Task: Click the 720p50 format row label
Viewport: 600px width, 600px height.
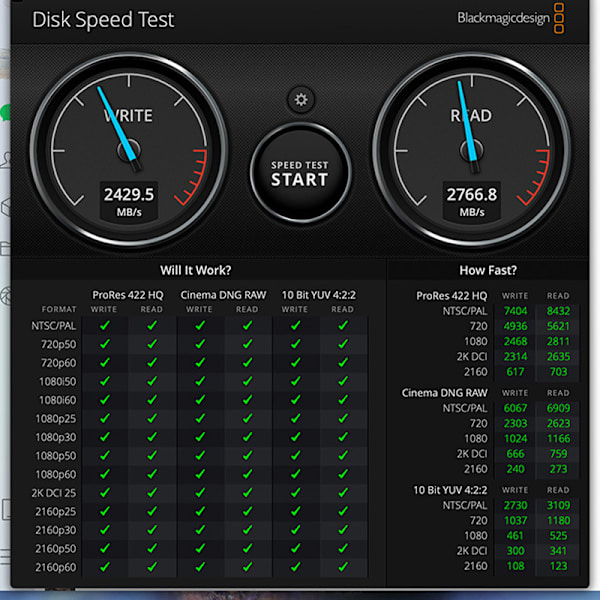Action: (59, 344)
